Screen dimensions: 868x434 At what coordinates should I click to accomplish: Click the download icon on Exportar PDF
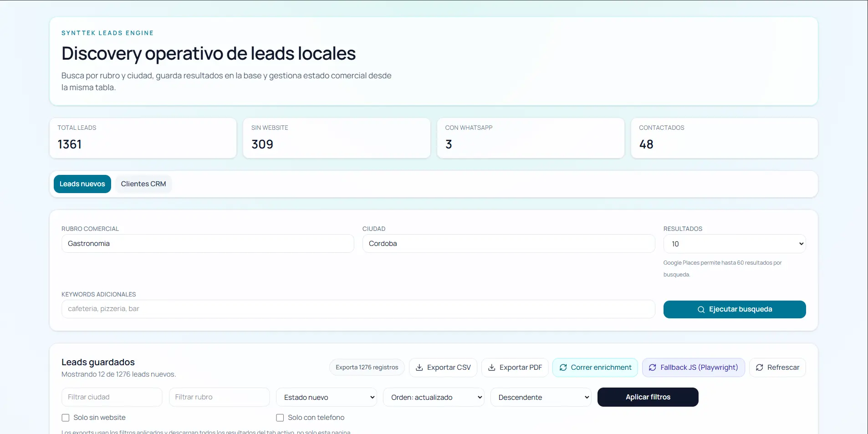pyautogui.click(x=492, y=368)
